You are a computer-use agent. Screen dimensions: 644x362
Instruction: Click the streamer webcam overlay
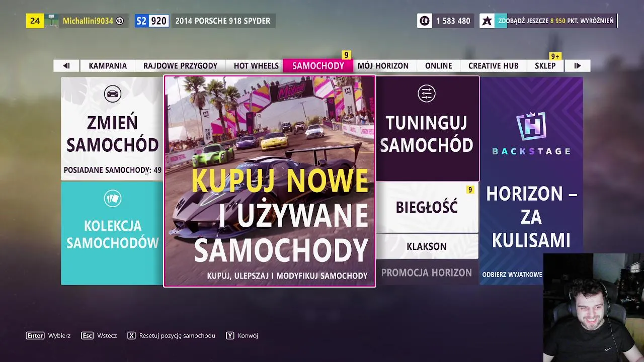[x=594, y=308]
